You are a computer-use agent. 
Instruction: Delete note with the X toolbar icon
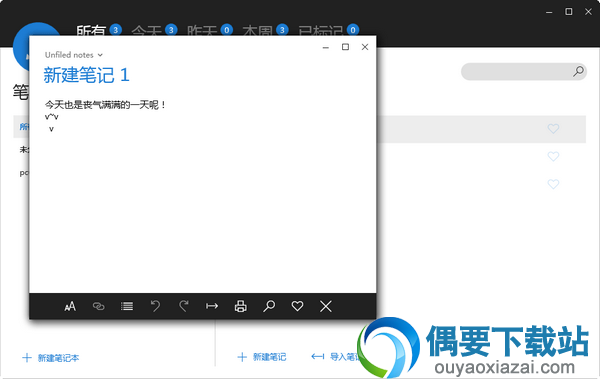326,306
